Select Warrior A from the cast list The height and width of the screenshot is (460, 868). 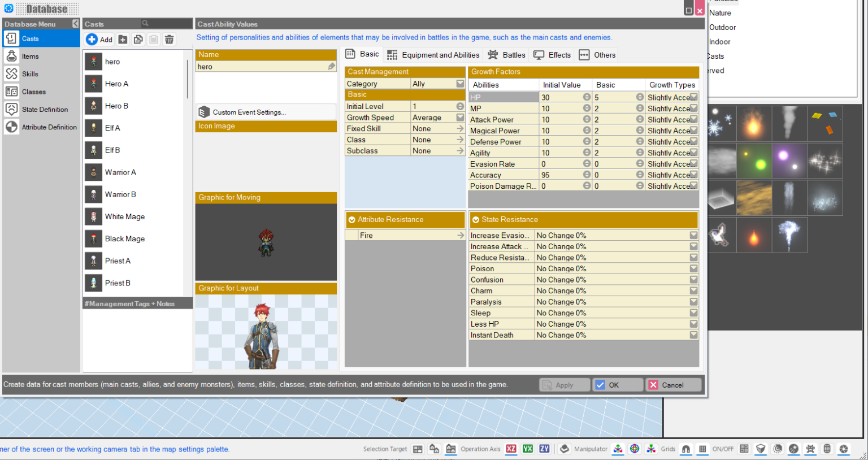[x=121, y=172]
